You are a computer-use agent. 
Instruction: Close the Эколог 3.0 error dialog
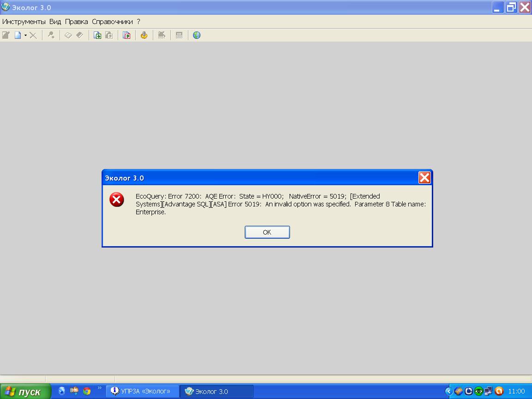click(x=424, y=178)
